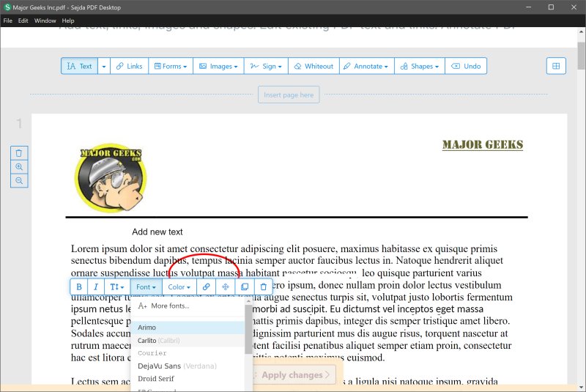Select the DejaVu Sans font
This screenshot has width=586, height=392.
pyautogui.click(x=188, y=366)
